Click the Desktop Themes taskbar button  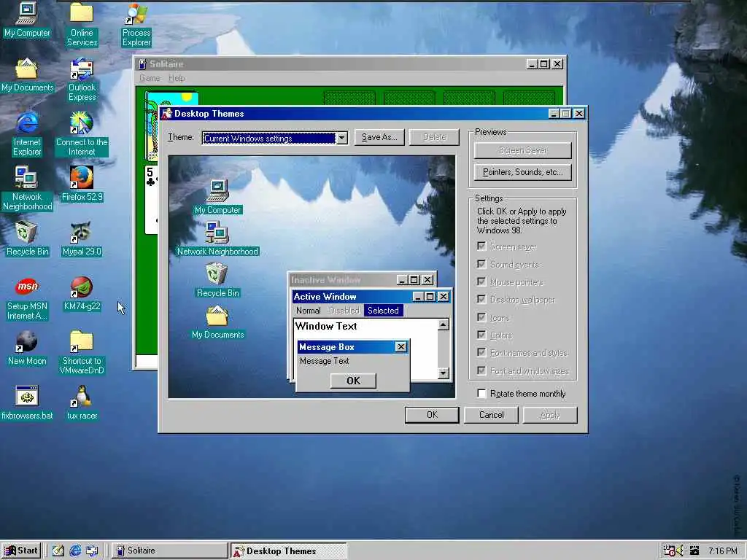tap(289, 551)
